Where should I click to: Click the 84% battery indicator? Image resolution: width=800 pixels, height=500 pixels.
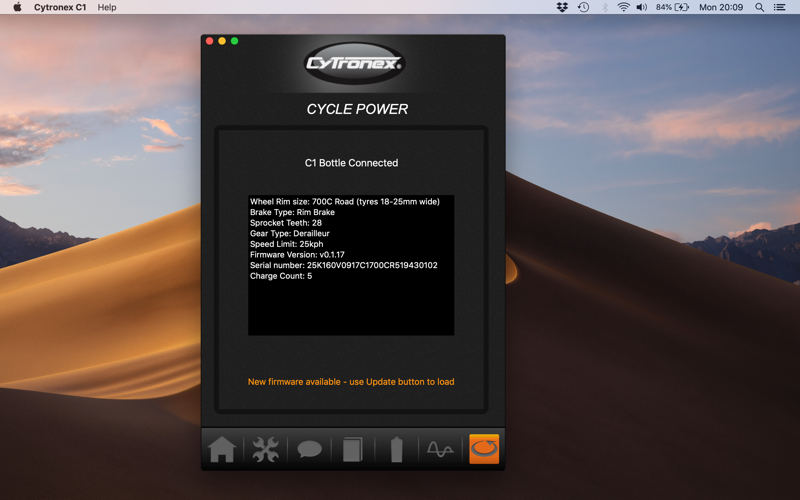click(672, 7)
